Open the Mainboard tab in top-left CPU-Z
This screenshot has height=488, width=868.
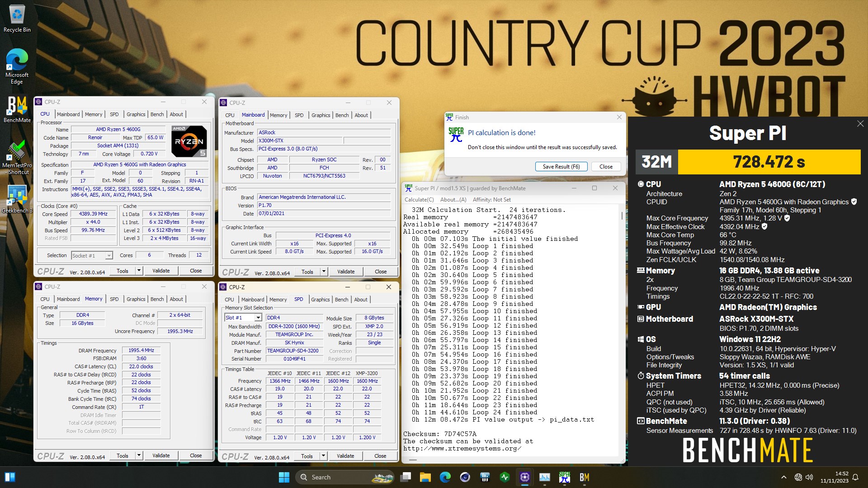tap(68, 114)
